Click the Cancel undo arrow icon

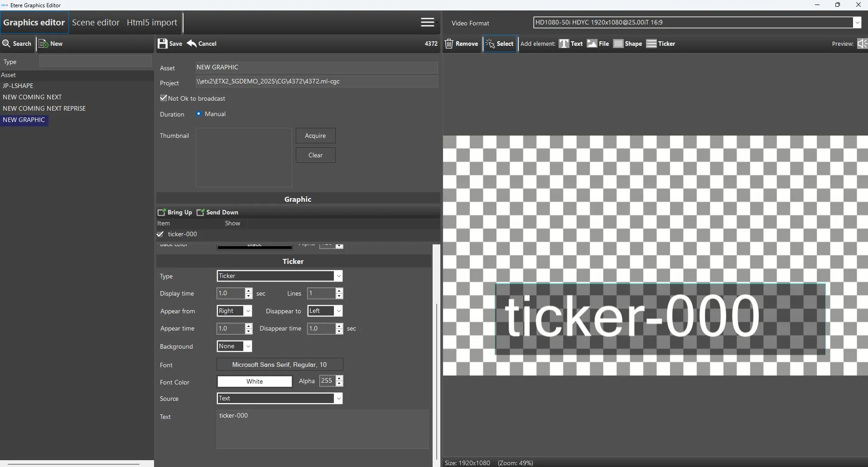click(x=192, y=44)
